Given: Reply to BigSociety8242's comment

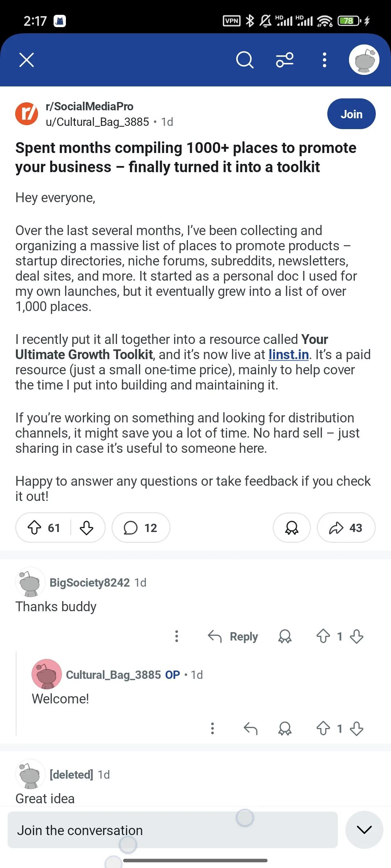Looking at the screenshot, I should pyautogui.click(x=233, y=636).
